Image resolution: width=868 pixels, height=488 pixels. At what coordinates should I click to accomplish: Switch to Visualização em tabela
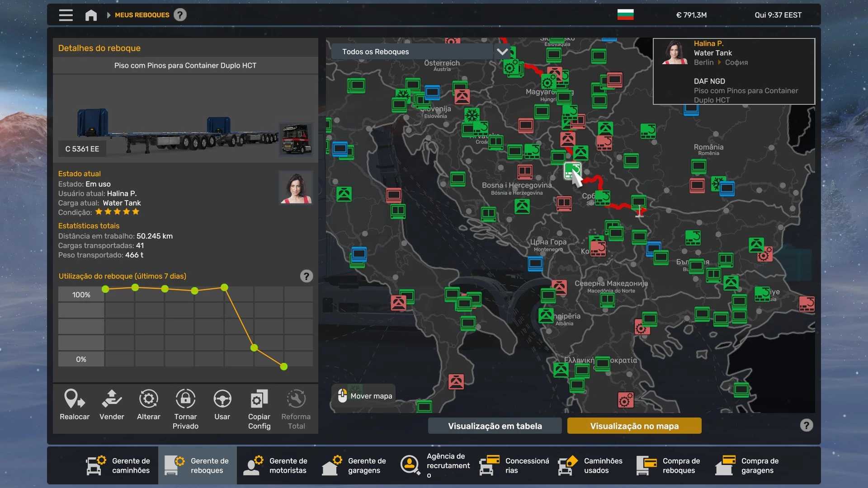pyautogui.click(x=495, y=426)
